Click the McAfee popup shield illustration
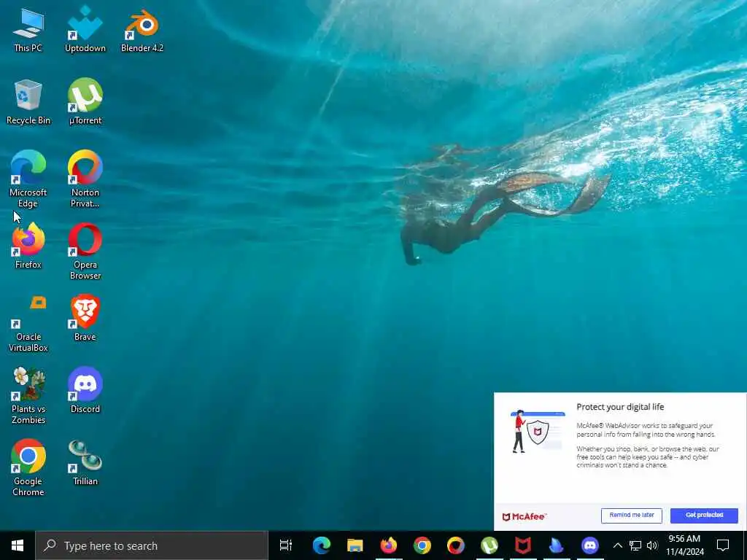The image size is (747, 560). (x=538, y=432)
